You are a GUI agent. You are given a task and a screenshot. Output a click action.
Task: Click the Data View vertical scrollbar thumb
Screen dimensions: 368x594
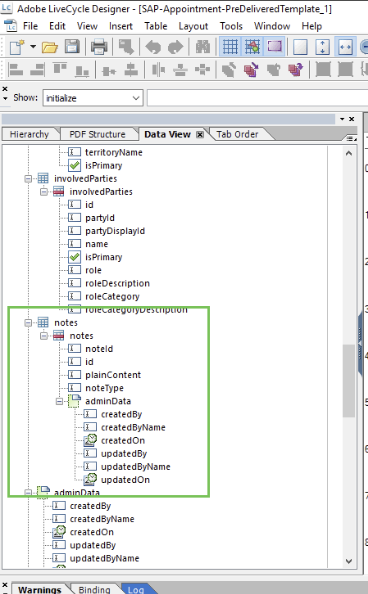click(349, 381)
